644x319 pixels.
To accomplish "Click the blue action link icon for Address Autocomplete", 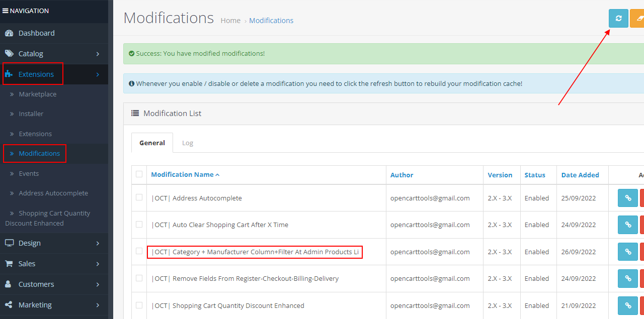I will 627,198.
